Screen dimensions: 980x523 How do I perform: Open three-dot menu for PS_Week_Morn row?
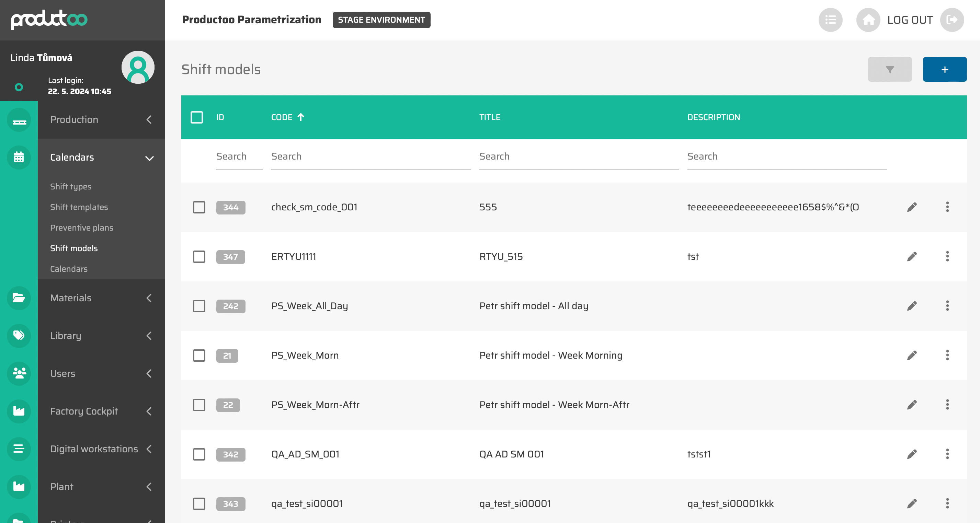[947, 356]
